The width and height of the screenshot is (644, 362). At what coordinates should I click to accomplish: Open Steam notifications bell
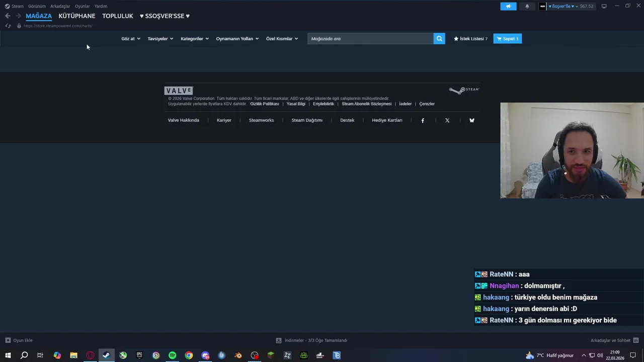coord(527,6)
